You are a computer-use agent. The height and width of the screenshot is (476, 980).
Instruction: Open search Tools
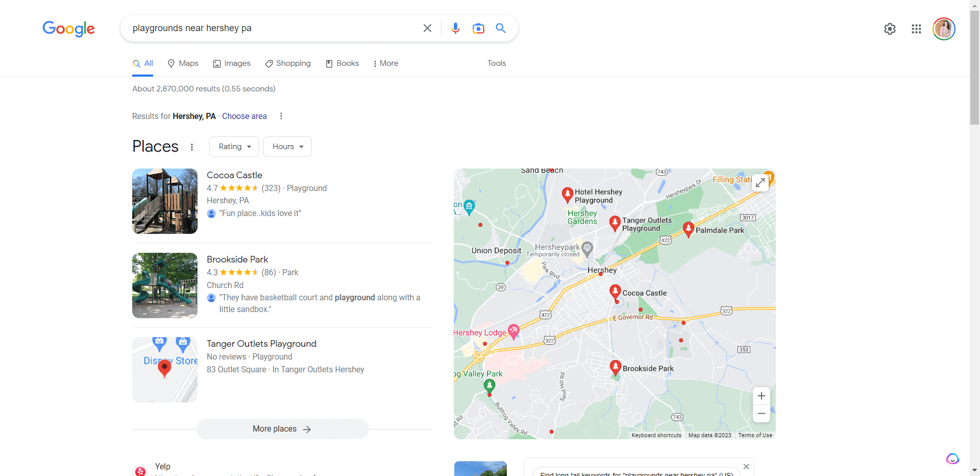497,63
